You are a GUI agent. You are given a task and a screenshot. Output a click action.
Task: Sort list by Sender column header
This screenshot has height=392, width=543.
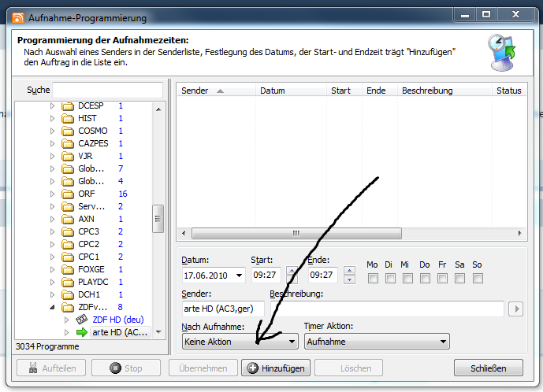[x=215, y=91]
